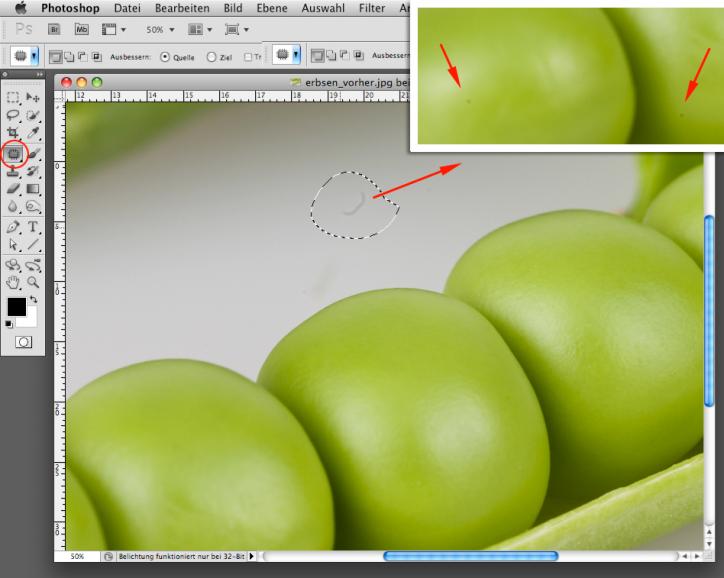724x578 pixels.
Task: Select the Hand tool
Action: [x=13, y=282]
